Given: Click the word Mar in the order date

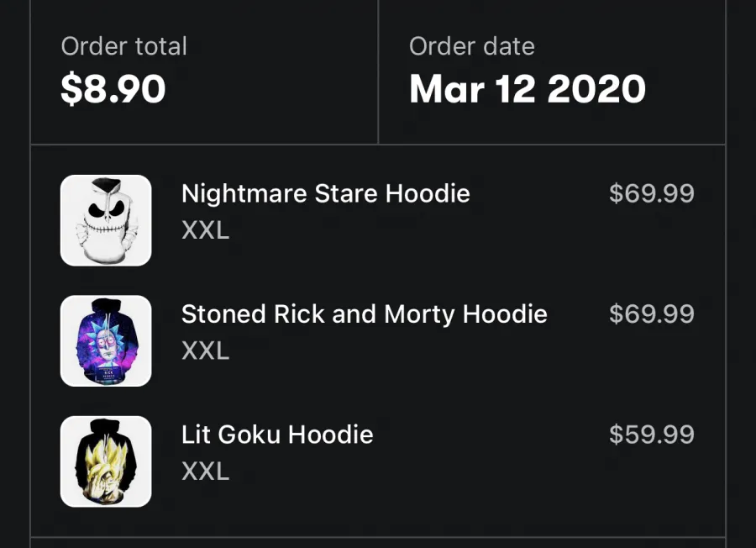Looking at the screenshot, I should coord(447,89).
